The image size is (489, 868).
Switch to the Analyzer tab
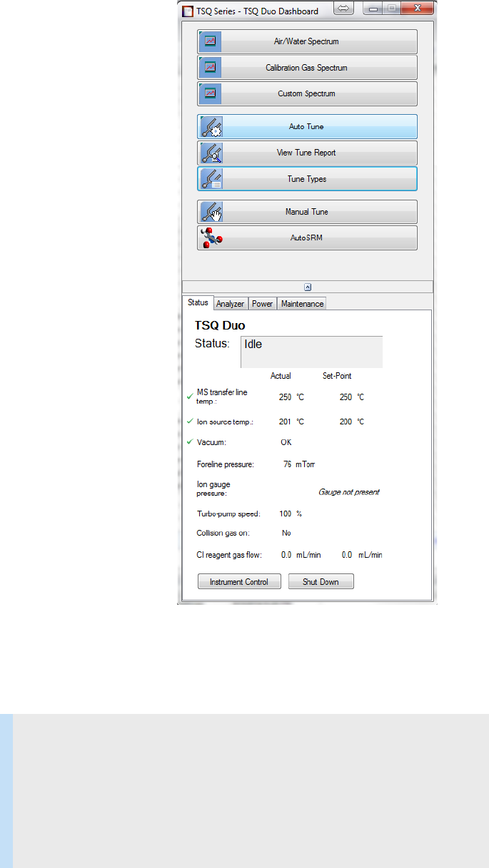point(230,304)
